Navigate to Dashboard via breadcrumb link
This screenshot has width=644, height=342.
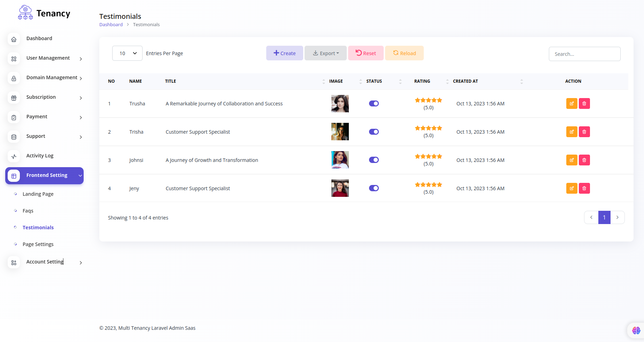111,24
